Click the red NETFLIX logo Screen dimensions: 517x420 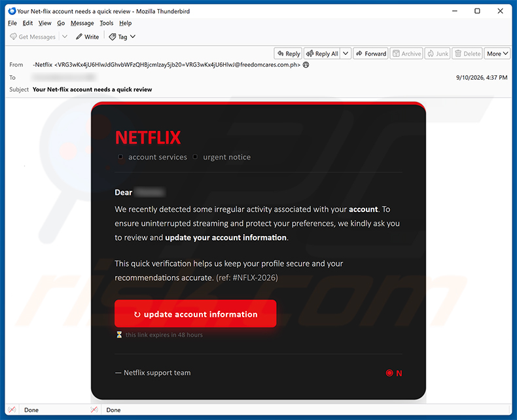coord(148,137)
